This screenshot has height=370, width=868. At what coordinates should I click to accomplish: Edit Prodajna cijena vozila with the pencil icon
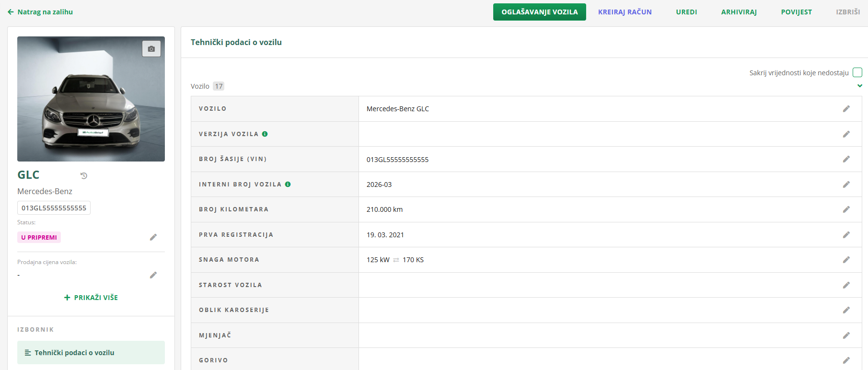(153, 275)
